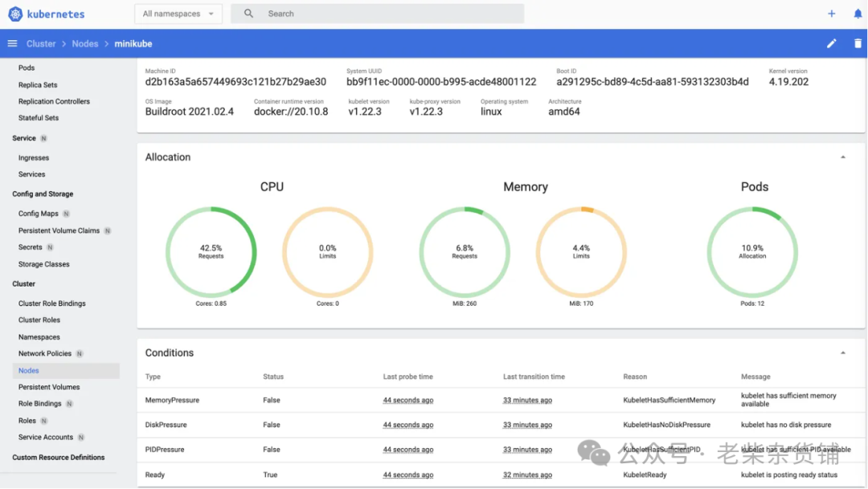Click DiskPressure last probe time '44 seconds ago'
Image resolution: width=868 pixels, height=489 pixels.
(x=408, y=425)
